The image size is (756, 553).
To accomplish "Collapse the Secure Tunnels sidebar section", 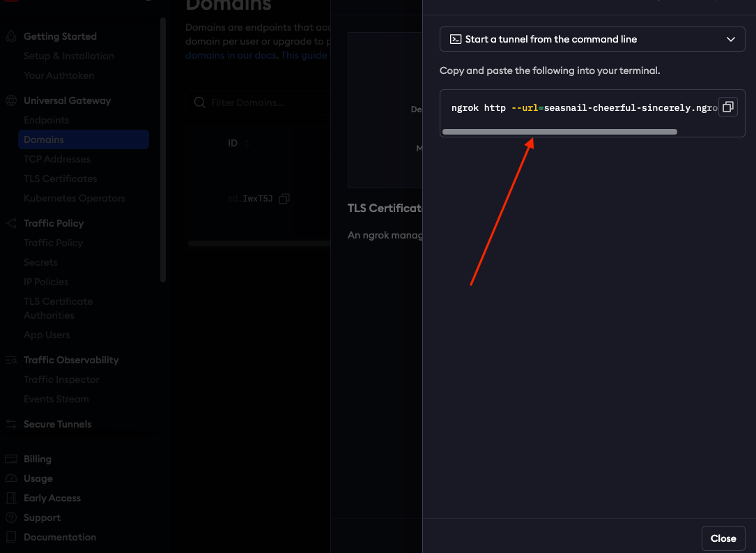I will coord(57,424).
